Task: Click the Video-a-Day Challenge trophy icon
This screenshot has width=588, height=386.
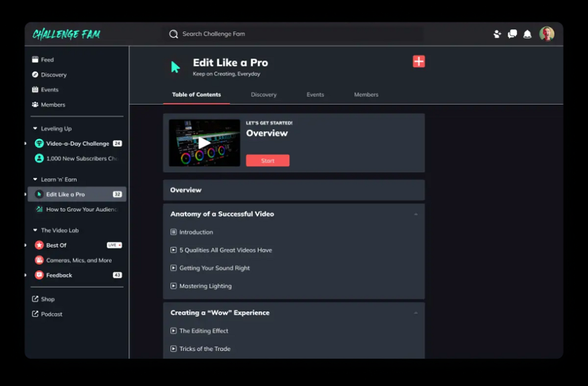Action: pyautogui.click(x=39, y=143)
